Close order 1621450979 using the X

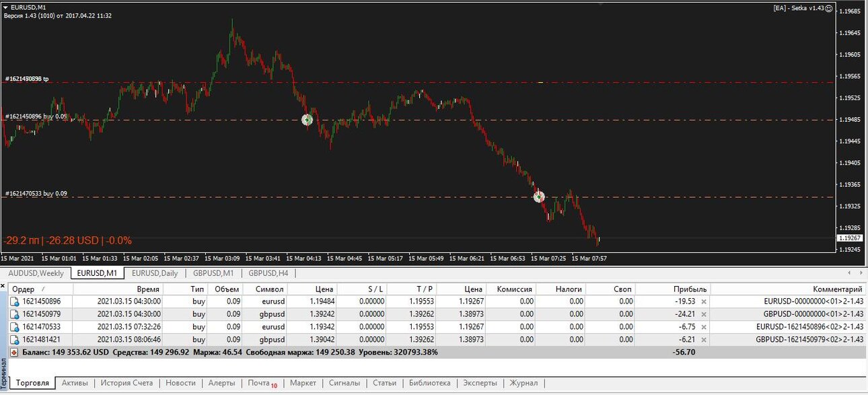704,314
